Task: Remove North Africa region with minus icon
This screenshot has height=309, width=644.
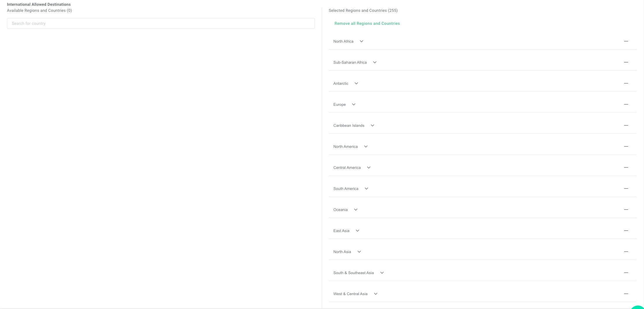Action: pyautogui.click(x=626, y=41)
